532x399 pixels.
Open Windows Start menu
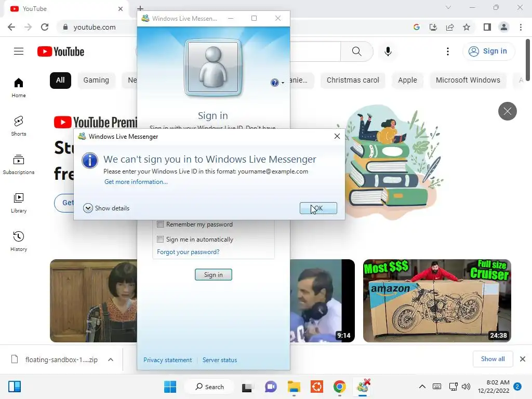[170, 387]
